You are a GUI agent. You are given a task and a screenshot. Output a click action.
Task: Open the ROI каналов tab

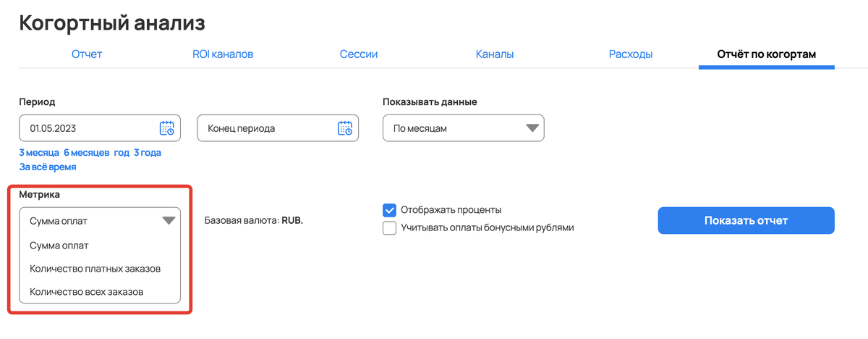[x=223, y=54]
